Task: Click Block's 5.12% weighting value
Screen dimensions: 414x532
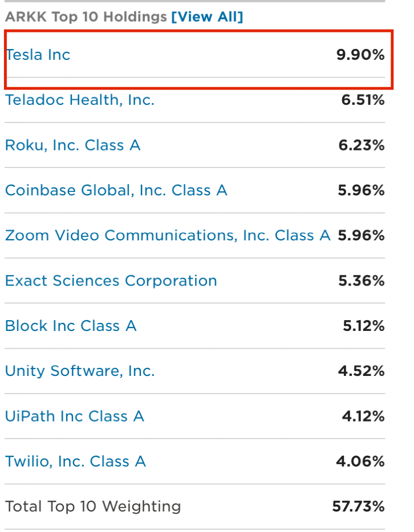Action: click(x=362, y=326)
